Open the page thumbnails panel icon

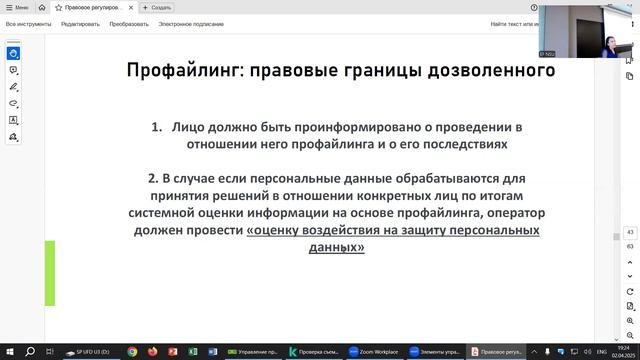coord(629,76)
